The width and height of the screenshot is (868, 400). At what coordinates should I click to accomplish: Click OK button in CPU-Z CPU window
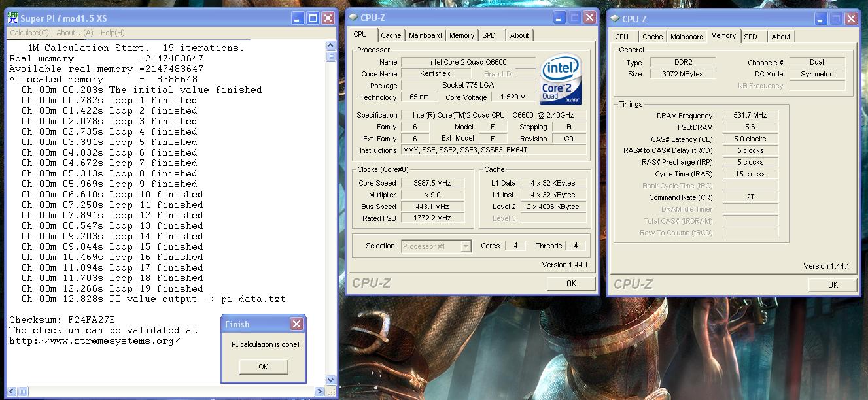571,283
